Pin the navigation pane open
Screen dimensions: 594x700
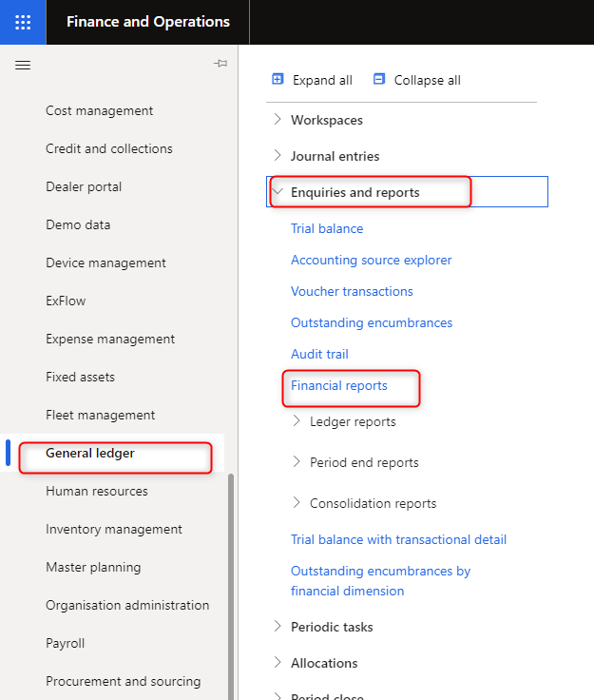click(x=220, y=64)
